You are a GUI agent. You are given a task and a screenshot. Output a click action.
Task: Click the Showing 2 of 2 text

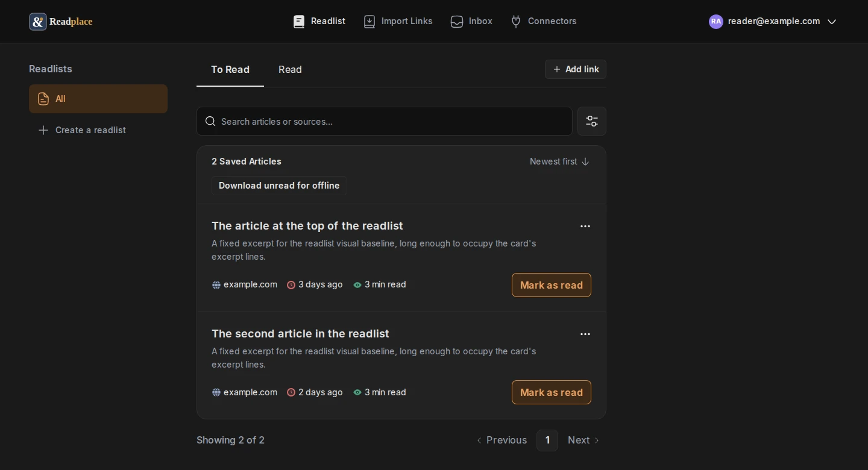click(x=230, y=440)
